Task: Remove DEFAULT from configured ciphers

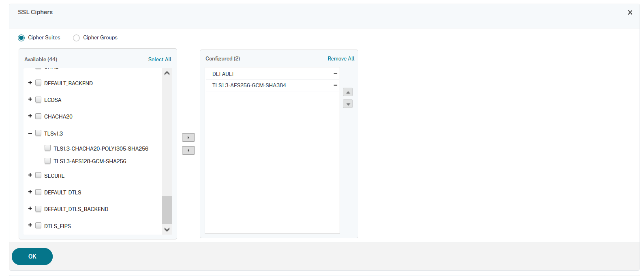Action: (335, 74)
